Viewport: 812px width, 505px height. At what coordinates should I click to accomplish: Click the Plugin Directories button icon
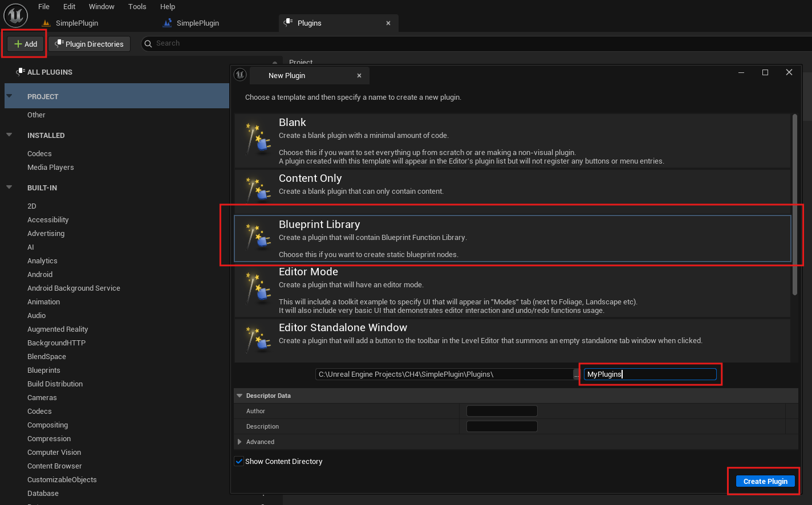pos(59,44)
